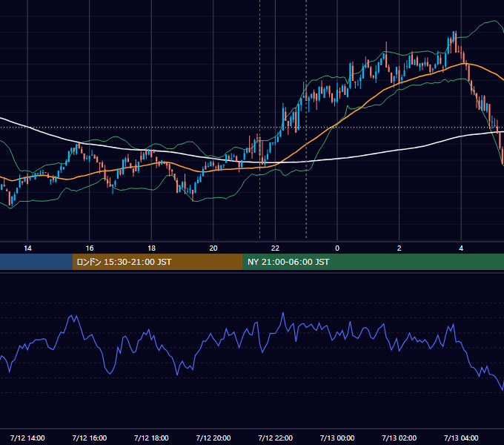The width and height of the screenshot is (504, 445).
Task: Click the 22 hour label on price chart axis
Action: pyautogui.click(x=275, y=248)
